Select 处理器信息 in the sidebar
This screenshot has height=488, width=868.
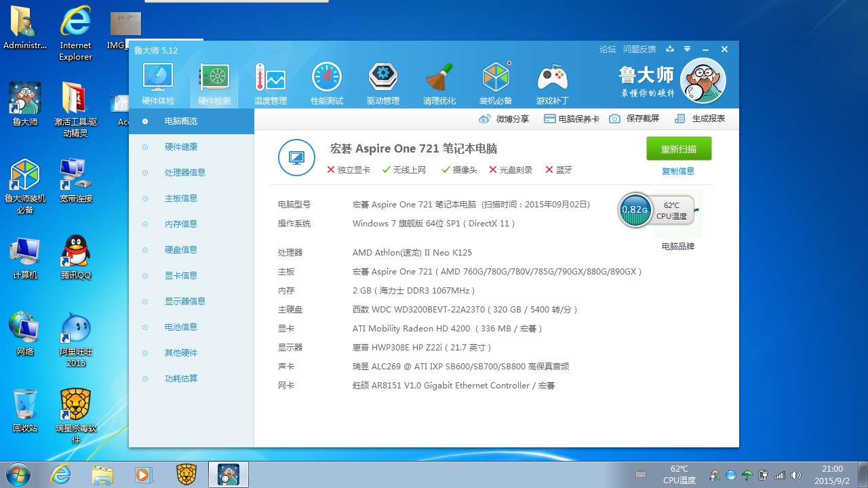(x=191, y=173)
